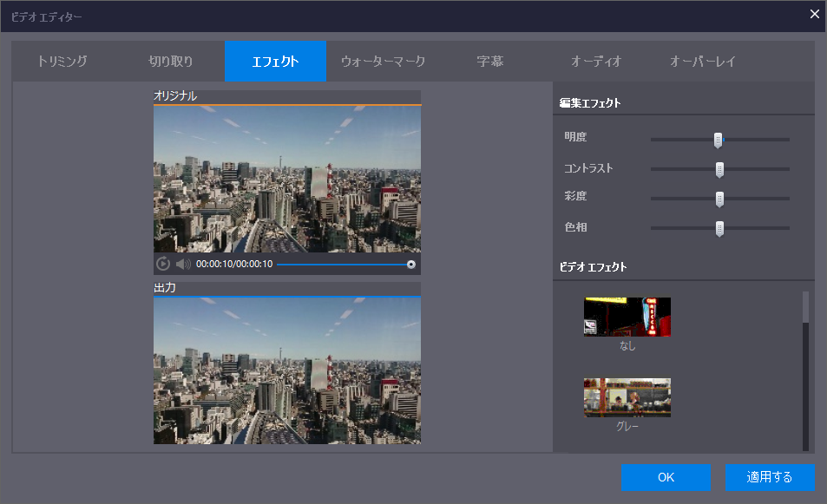The image size is (827, 504).
Task: Switch to the オーディオ tab
Action: (x=596, y=62)
